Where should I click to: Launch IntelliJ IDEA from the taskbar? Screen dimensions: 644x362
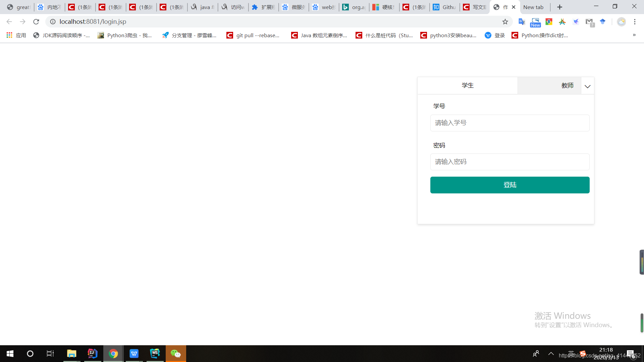point(92,353)
